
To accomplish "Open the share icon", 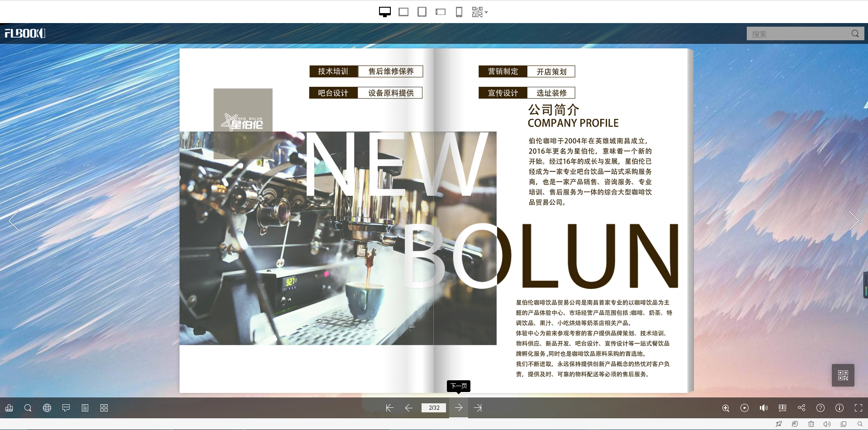I will tap(802, 408).
